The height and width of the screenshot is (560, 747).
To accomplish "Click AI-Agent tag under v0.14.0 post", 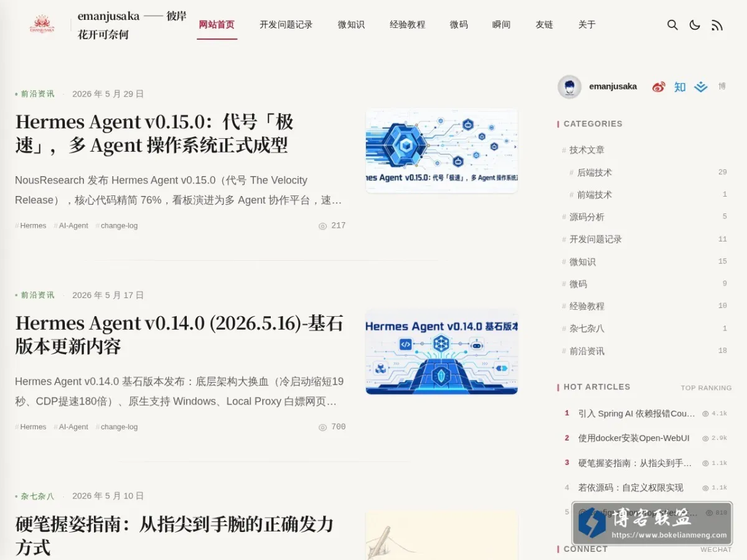I will pyautogui.click(x=71, y=427).
